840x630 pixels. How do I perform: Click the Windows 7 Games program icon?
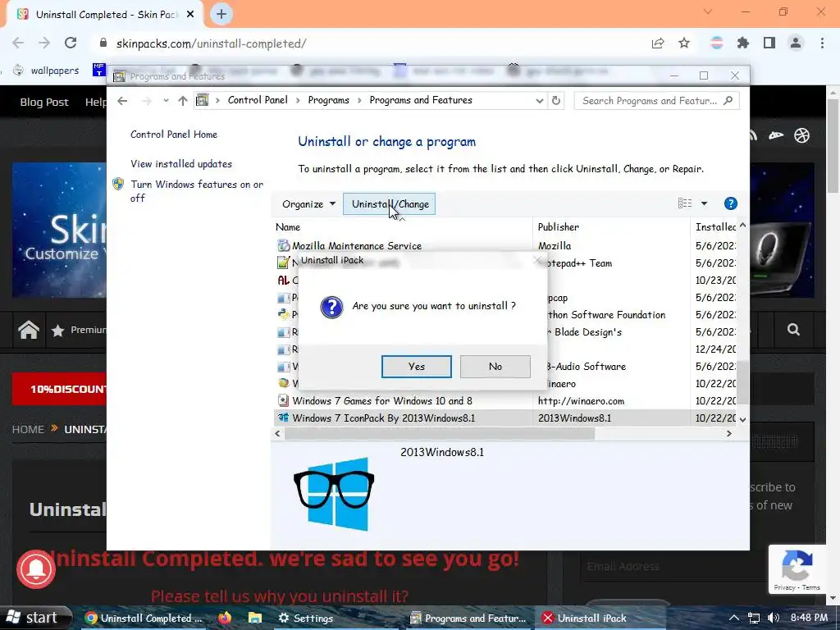(x=283, y=400)
